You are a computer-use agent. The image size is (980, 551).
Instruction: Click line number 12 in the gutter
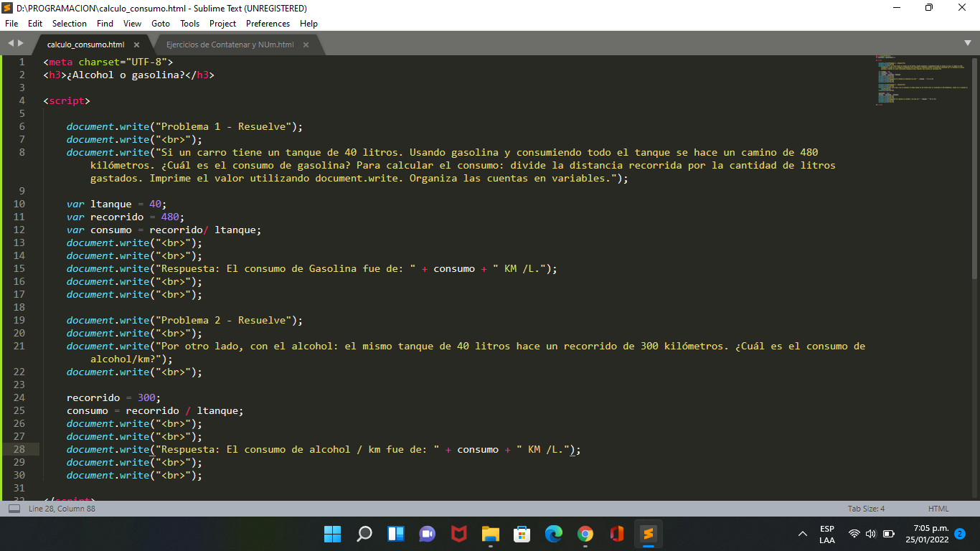click(x=19, y=230)
